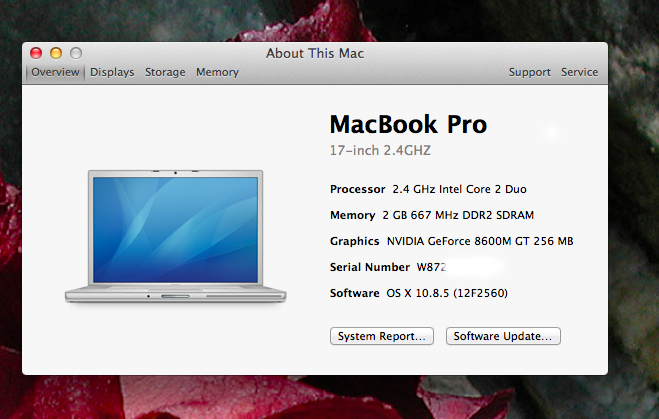The image size is (659, 419).
Task: Click the Software Update button
Action: click(x=503, y=336)
